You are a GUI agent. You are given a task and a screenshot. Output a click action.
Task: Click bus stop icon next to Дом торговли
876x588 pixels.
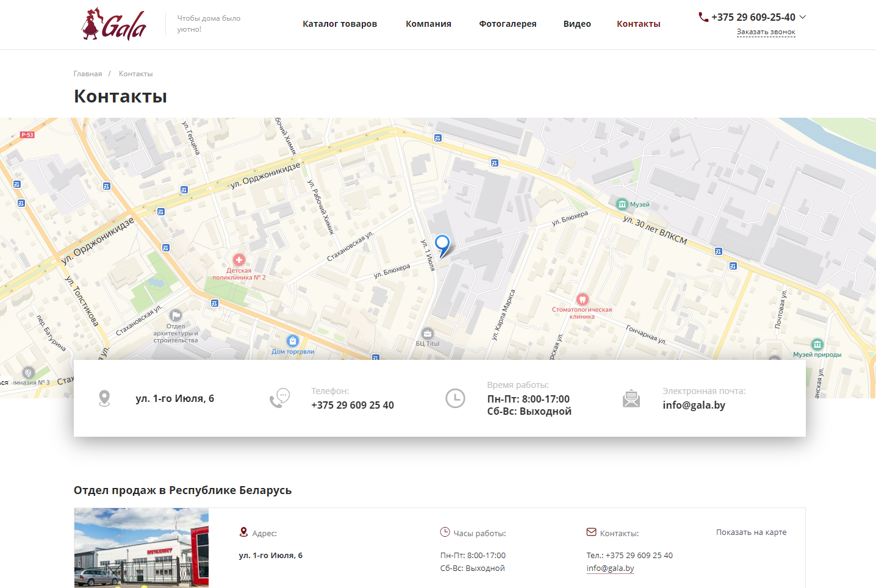pyautogui.click(x=376, y=357)
